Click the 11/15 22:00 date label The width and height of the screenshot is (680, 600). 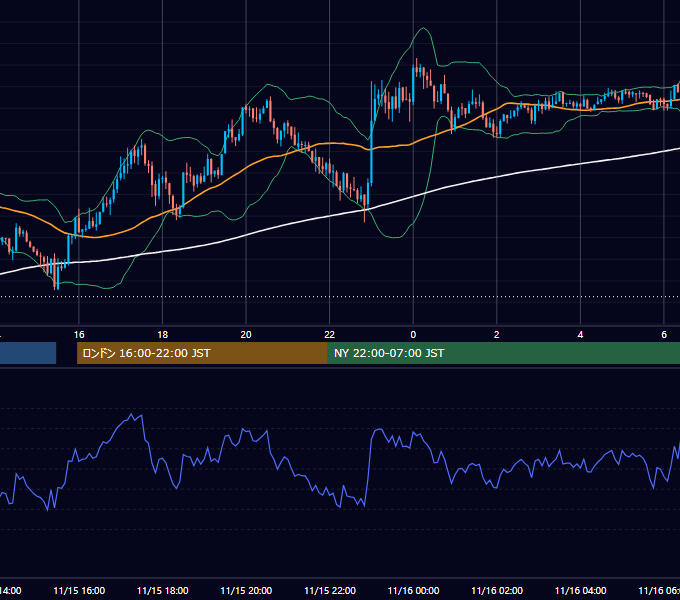330,591
